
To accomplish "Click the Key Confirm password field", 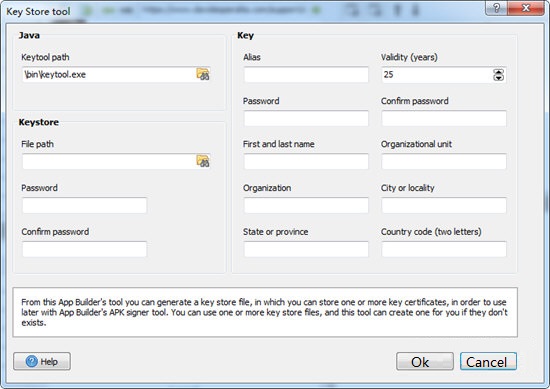I will click(444, 118).
